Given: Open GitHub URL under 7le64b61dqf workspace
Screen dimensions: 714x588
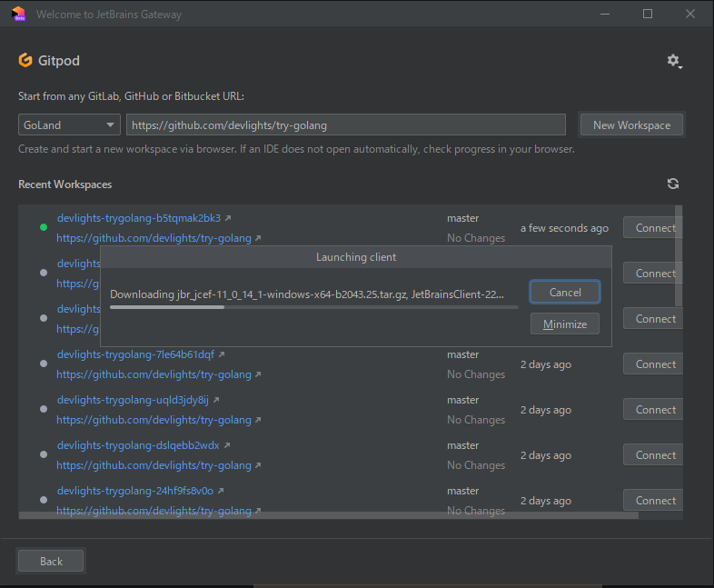Looking at the screenshot, I should (154, 374).
